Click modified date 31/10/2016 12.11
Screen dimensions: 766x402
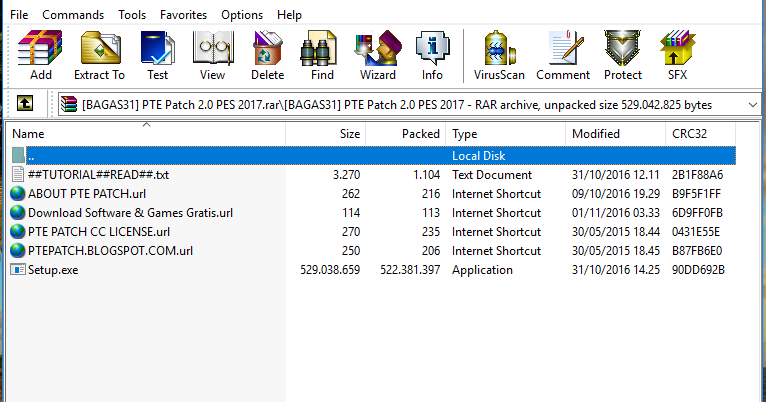tap(616, 175)
